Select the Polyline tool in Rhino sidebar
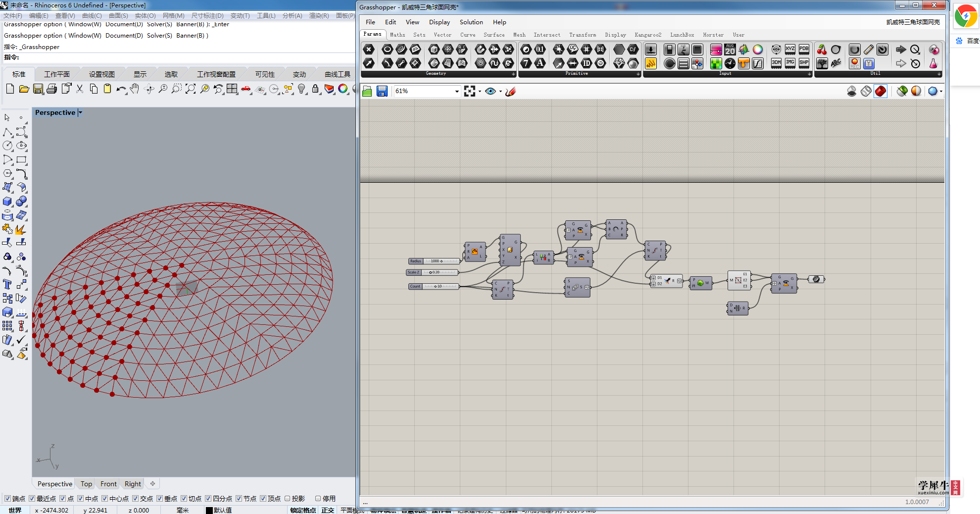The image size is (980, 514). tap(7, 132)
